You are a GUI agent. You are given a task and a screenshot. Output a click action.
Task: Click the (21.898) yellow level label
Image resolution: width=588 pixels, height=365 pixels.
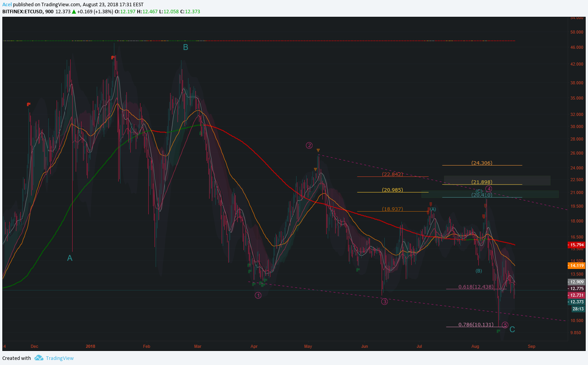pyautogui.click(x=482, y=182)
